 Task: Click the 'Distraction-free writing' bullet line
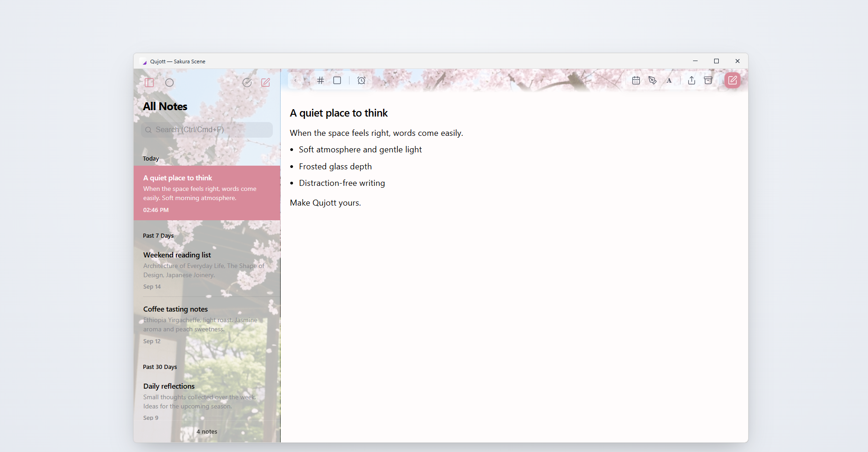(342, 183)
